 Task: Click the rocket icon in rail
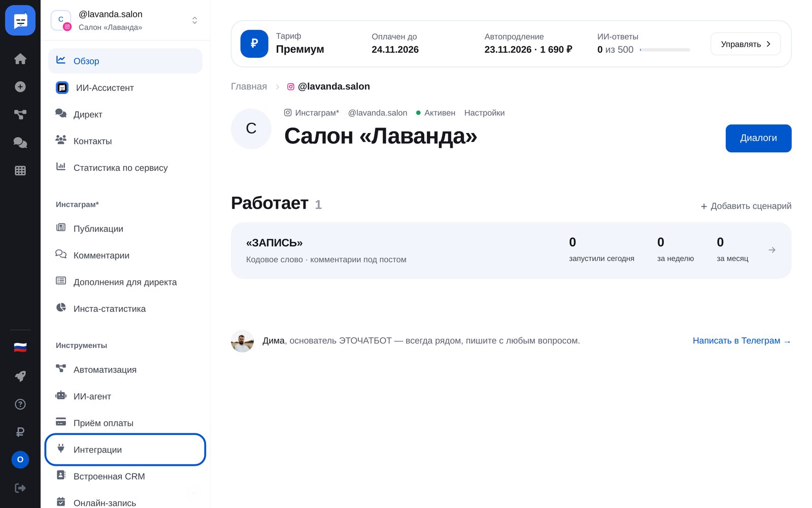20,376
